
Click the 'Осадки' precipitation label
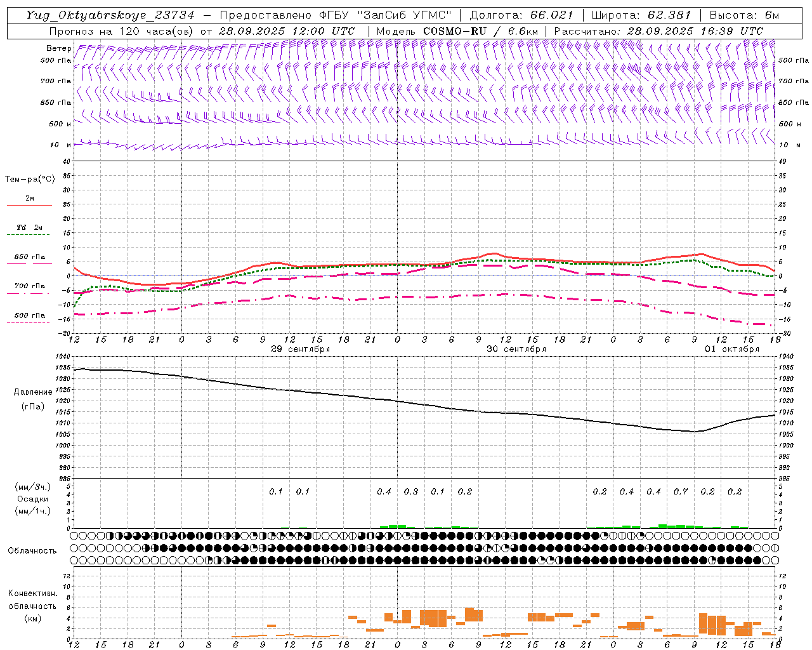point(33,499)
